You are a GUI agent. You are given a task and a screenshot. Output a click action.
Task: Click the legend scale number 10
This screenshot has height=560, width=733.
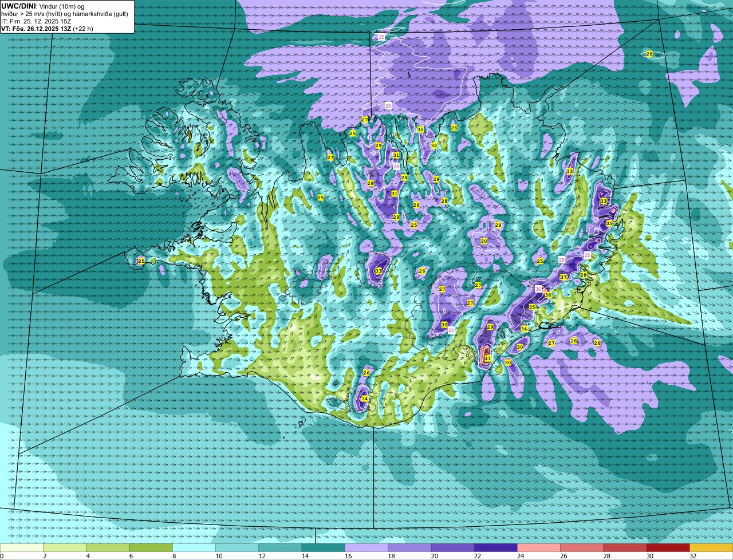[x=218, y=556]
